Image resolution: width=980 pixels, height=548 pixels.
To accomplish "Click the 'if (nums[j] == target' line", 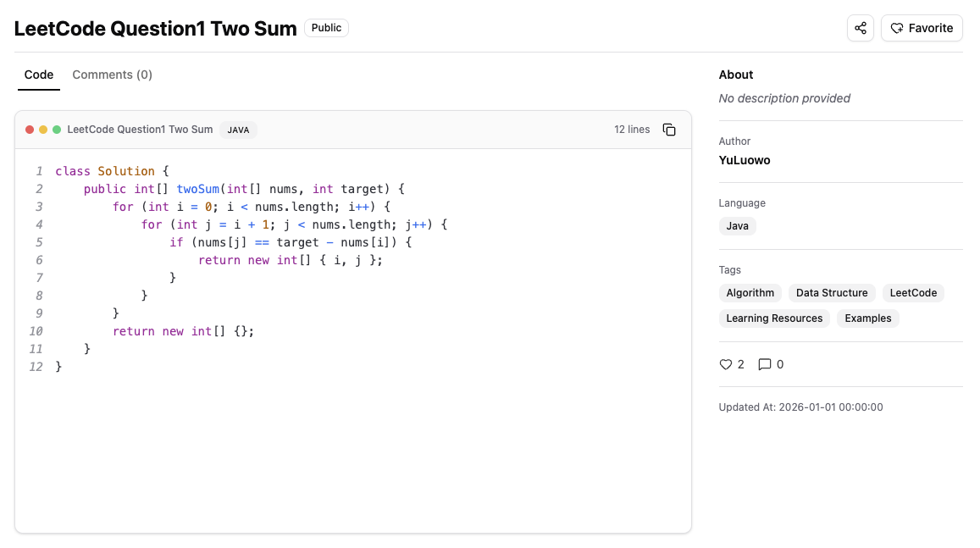I will point(291,242).
